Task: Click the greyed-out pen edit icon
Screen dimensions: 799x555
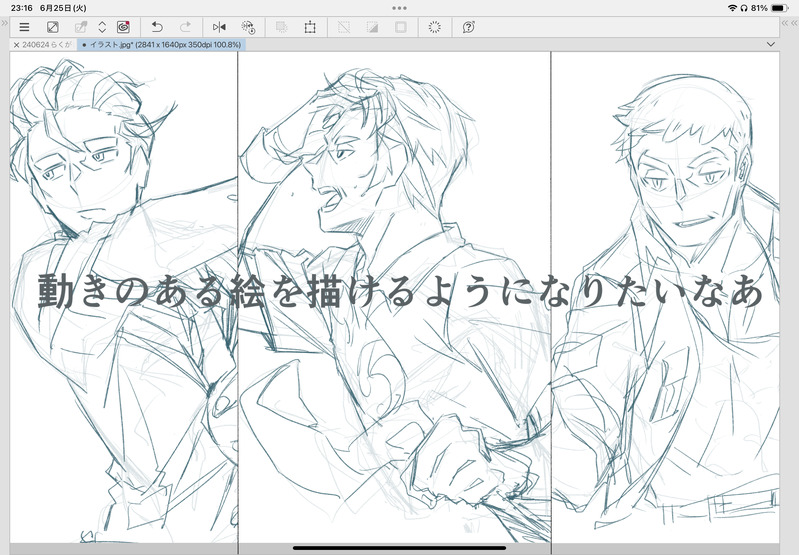Action: tap(81, 27)
